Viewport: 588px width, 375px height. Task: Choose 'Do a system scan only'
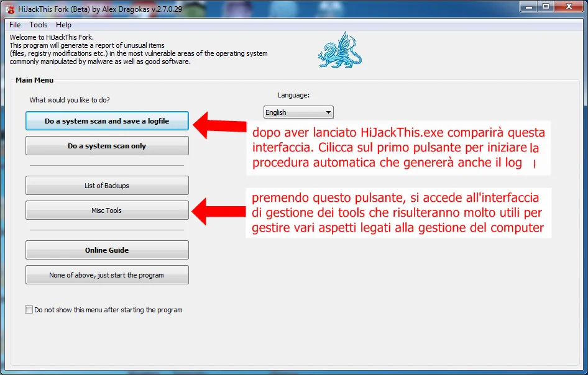coord(107,146)
